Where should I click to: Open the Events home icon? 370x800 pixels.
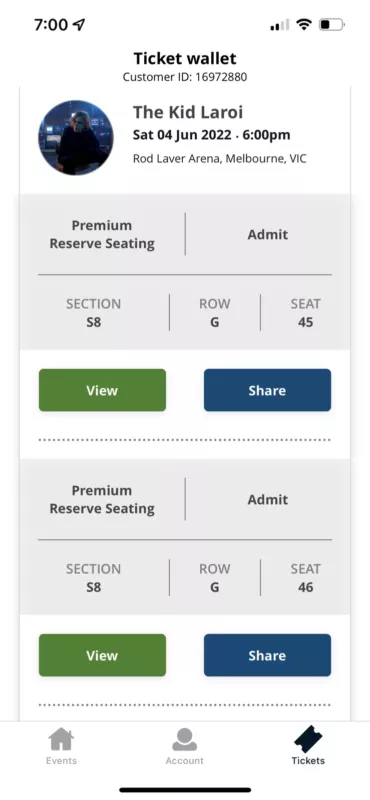tap(61, 739)
